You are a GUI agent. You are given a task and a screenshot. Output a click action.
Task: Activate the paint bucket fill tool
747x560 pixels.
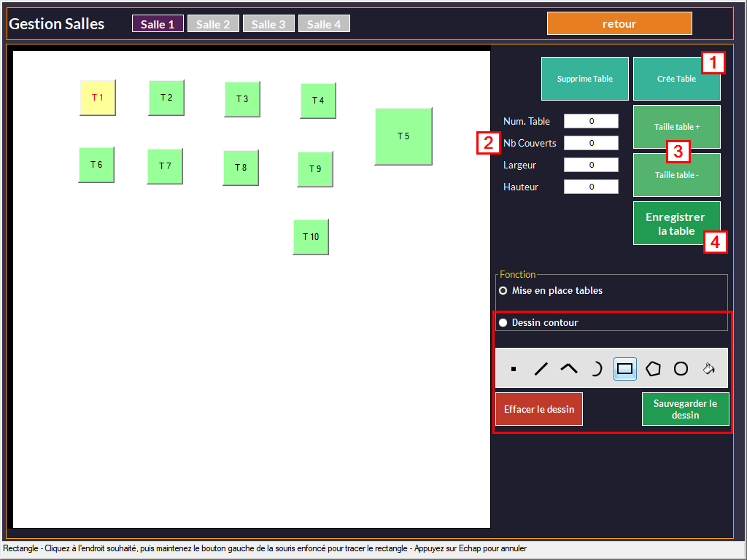coord(708,369)
